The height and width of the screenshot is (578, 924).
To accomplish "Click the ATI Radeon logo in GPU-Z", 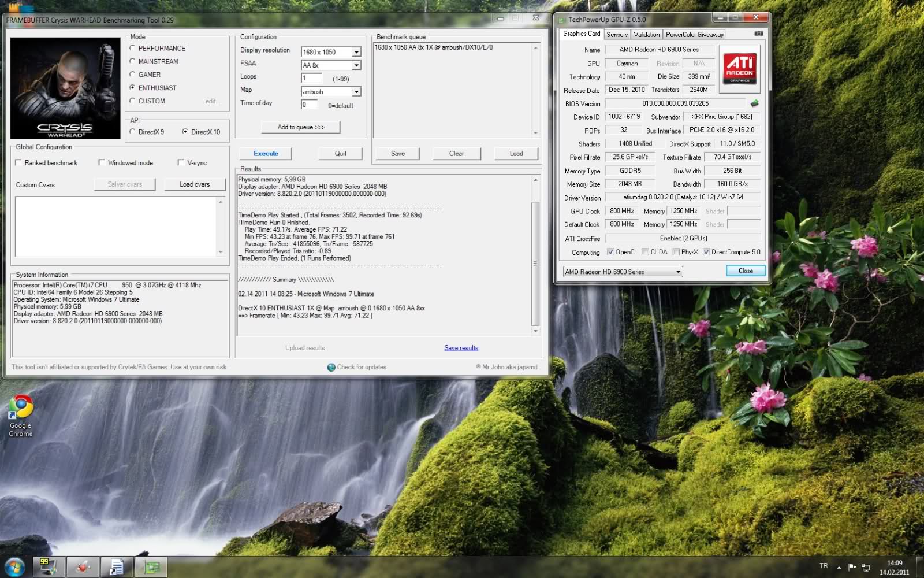I will pyautogui.click(x=739, y=70).
